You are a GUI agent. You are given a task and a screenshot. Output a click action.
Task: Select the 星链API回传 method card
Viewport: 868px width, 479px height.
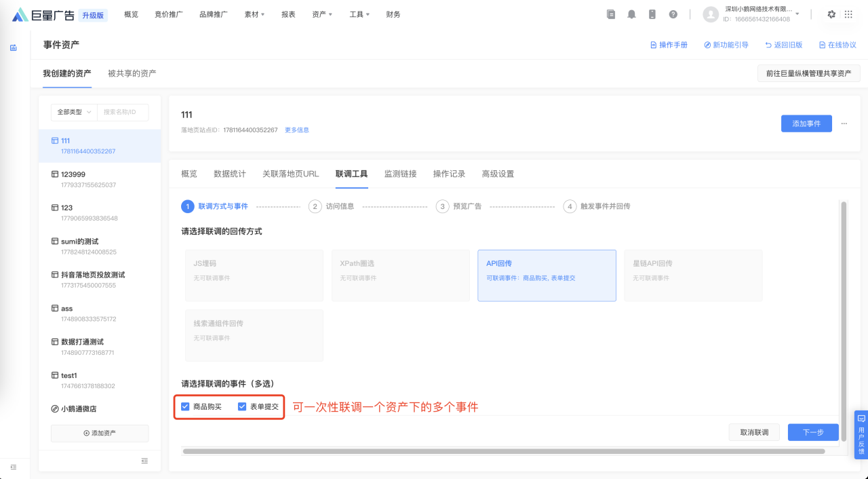coord(694,275)
